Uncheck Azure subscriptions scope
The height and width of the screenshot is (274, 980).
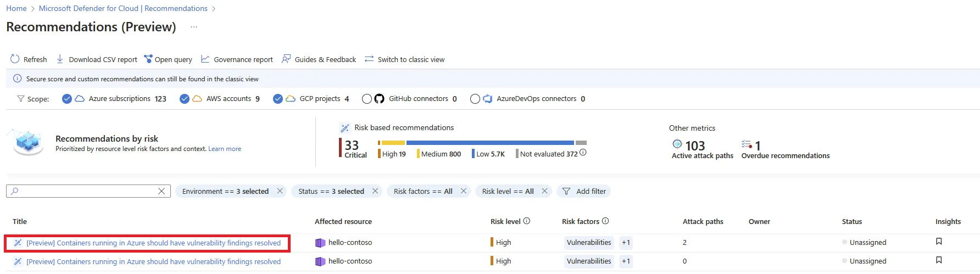[x=67, y=99]
